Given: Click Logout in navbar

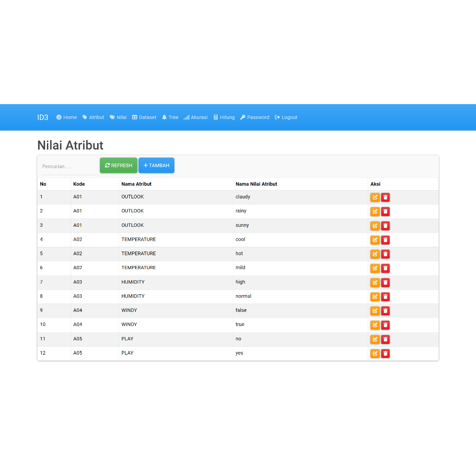Looking at the screenshot, I should click(x=286, y=117).
